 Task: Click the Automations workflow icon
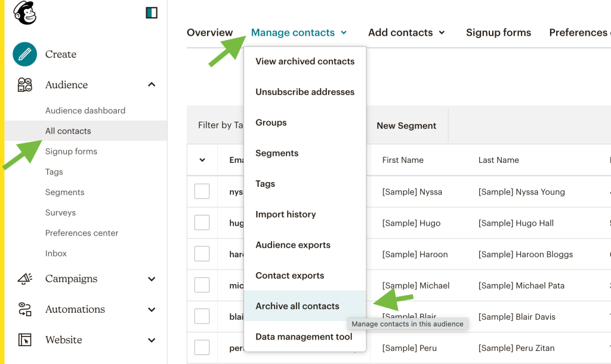point(24,309)
